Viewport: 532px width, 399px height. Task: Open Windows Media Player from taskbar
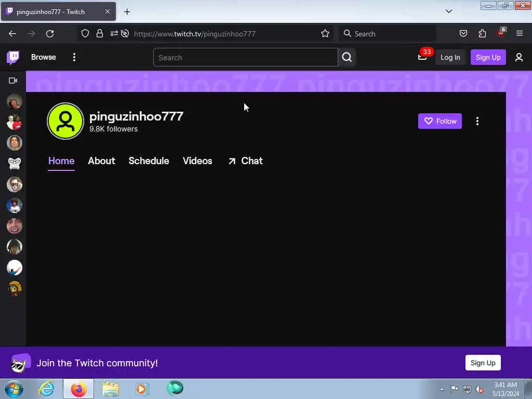[x=142, y=389]
